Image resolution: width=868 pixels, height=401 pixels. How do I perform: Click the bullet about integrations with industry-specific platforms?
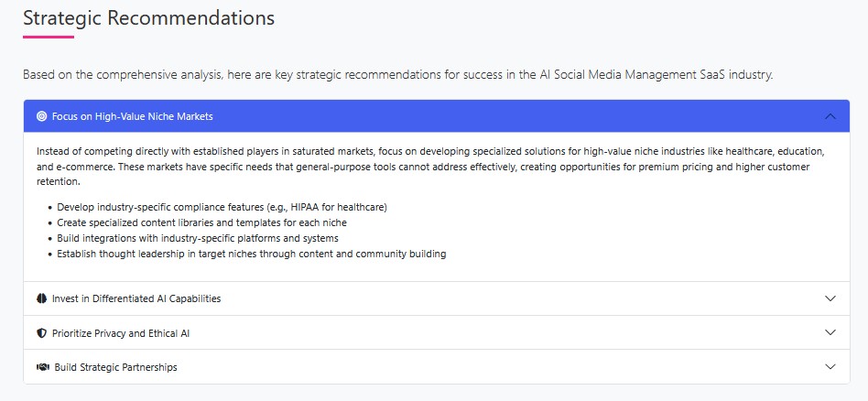point(198,238)
